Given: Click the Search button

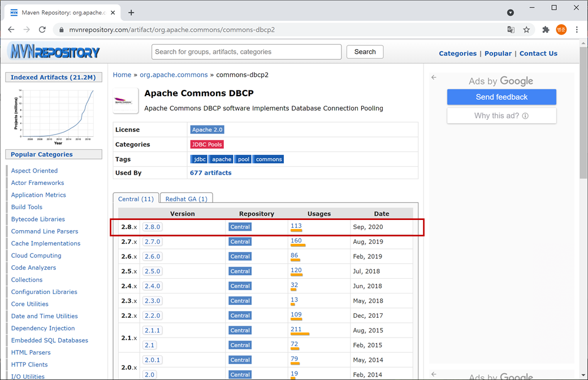Looking at the screenshot, I should click(x=365, y=52).
